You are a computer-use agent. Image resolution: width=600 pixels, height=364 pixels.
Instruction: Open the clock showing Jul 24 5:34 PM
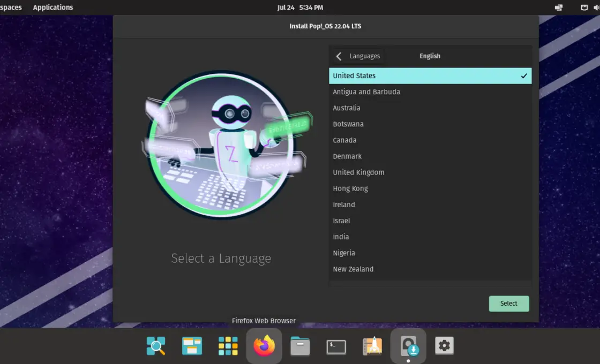tap(300, 7)
